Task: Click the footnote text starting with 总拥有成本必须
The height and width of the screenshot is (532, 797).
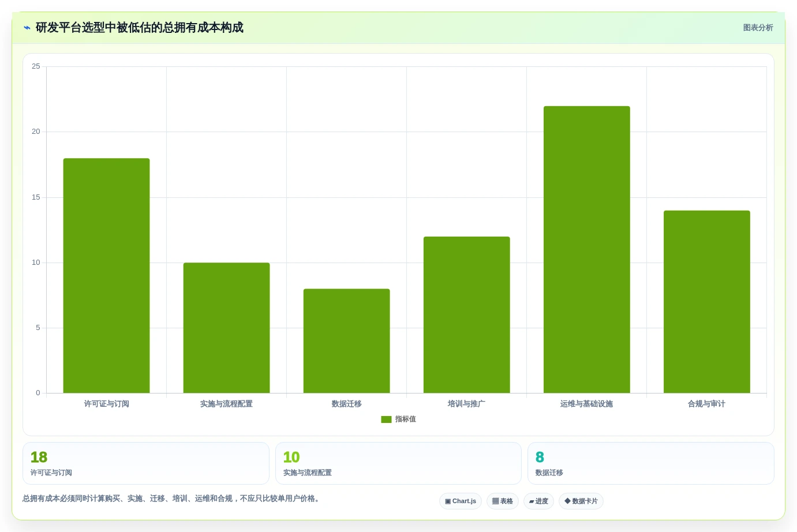Action: point(171,499)
